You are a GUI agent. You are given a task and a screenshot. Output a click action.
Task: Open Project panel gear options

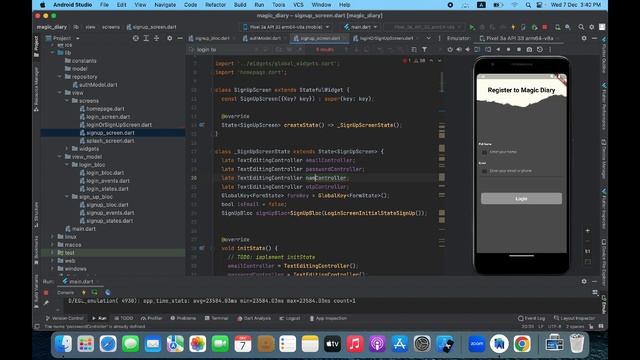(169, 38)
